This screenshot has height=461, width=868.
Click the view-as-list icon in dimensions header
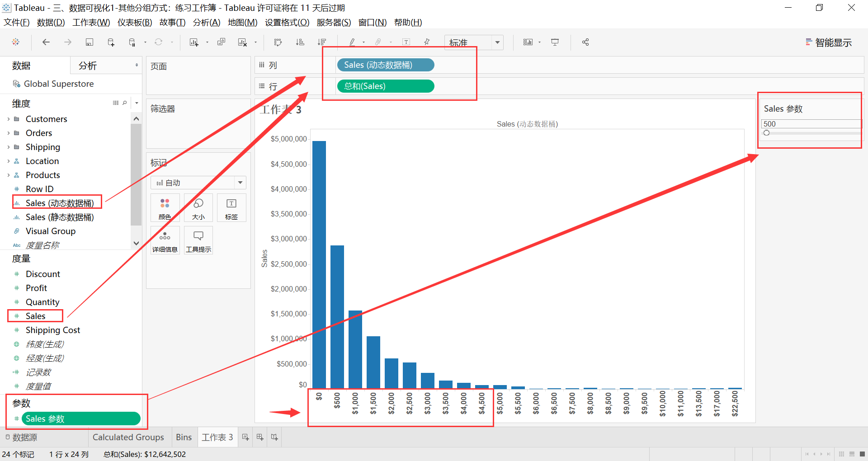pos(116,103)
